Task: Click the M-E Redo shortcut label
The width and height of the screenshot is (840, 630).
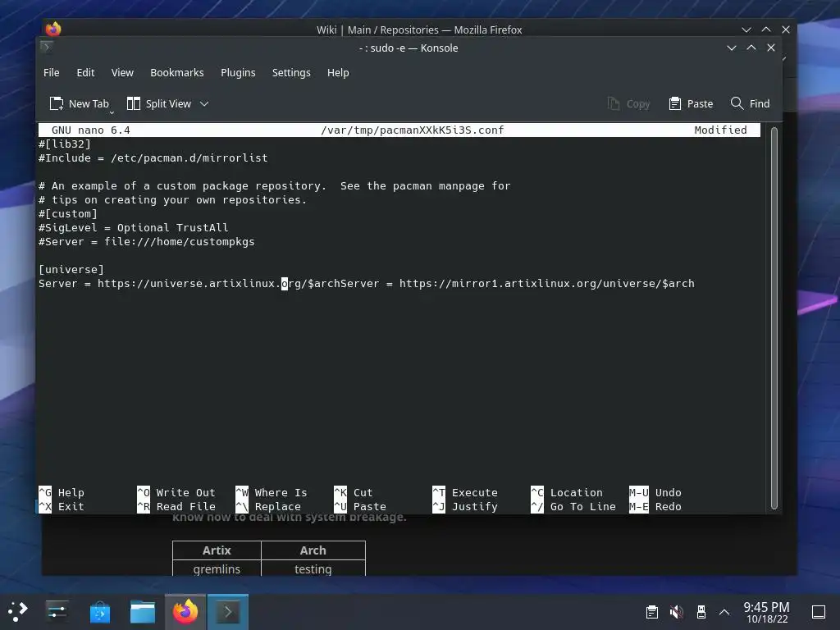Action: pos(655,506)
